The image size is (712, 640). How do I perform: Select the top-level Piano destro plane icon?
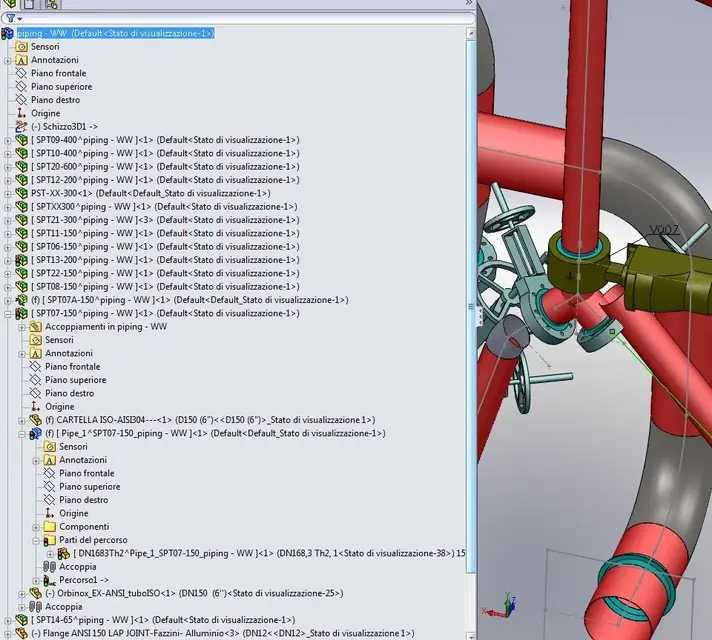pyautogui.click(x=21, y=100)
